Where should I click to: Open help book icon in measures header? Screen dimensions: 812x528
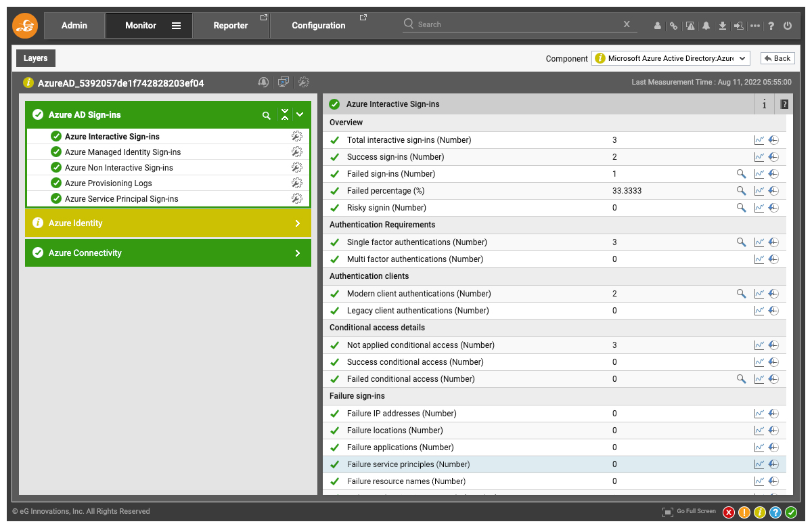click(x=784, y=104)
